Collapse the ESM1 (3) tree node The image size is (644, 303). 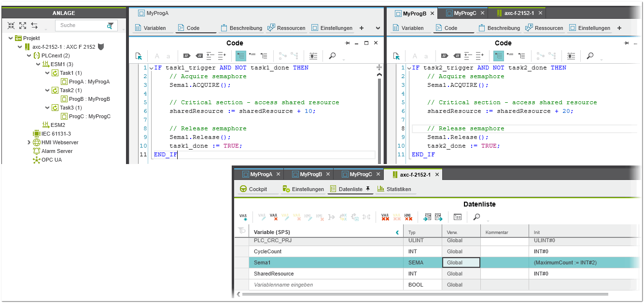38,64
